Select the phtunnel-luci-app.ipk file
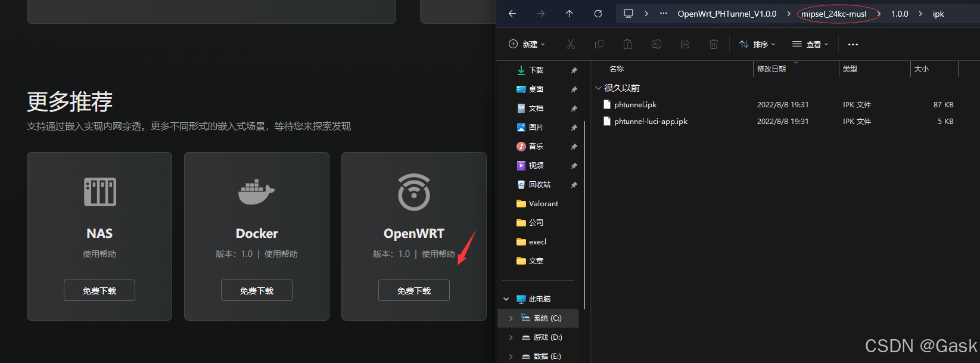Image resolution: width=980 pixels, height=363 pixels. pos(651,121)
